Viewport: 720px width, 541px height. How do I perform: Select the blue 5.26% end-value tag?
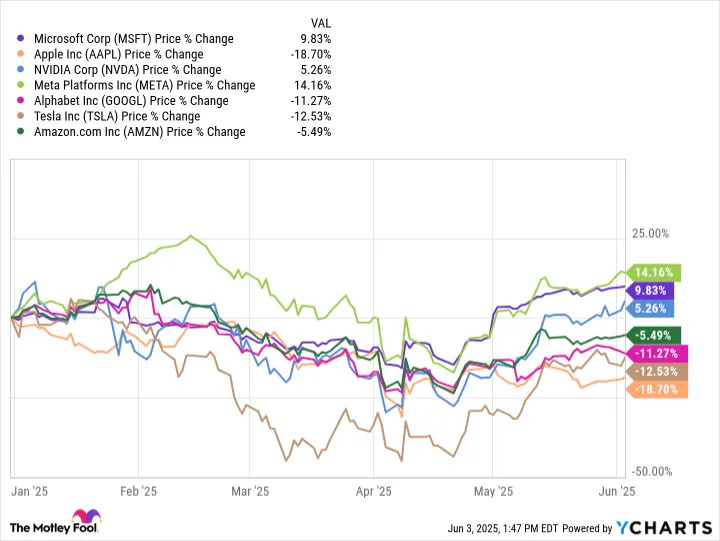(651, 309)
